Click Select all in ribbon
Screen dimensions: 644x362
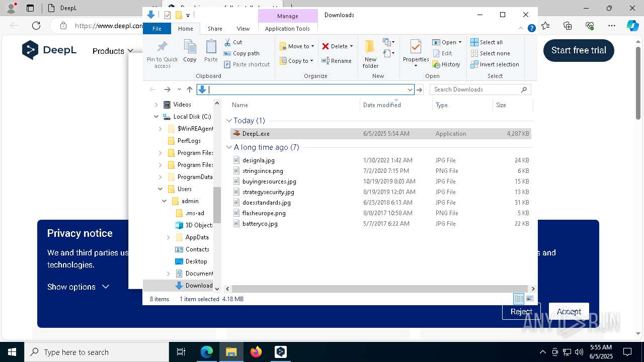click(x=487, y=42)
